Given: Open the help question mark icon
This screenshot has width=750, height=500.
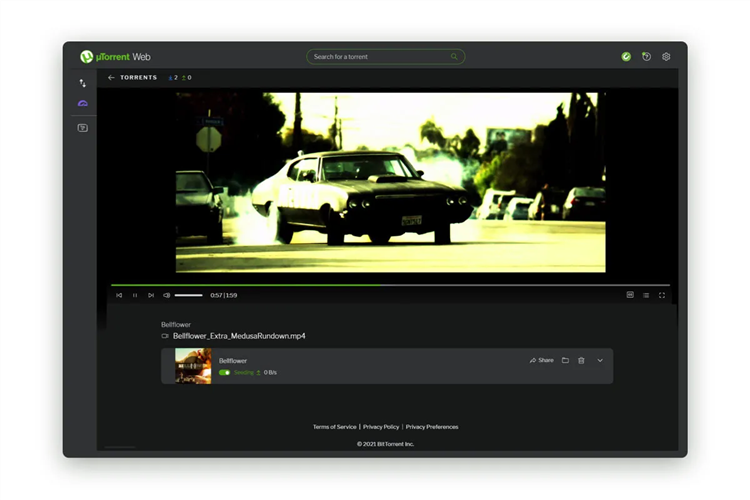Looking at the screenshot, I should pos(646,56).
